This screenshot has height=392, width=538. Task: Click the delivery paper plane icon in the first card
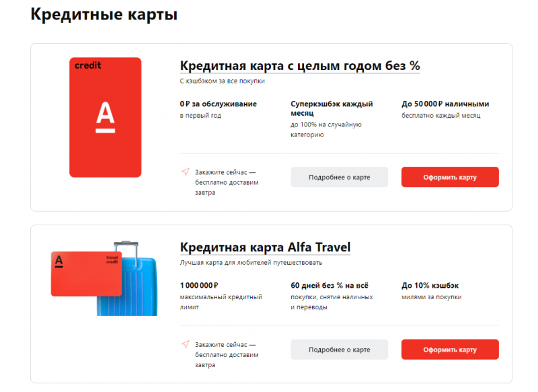click(185, 172)
